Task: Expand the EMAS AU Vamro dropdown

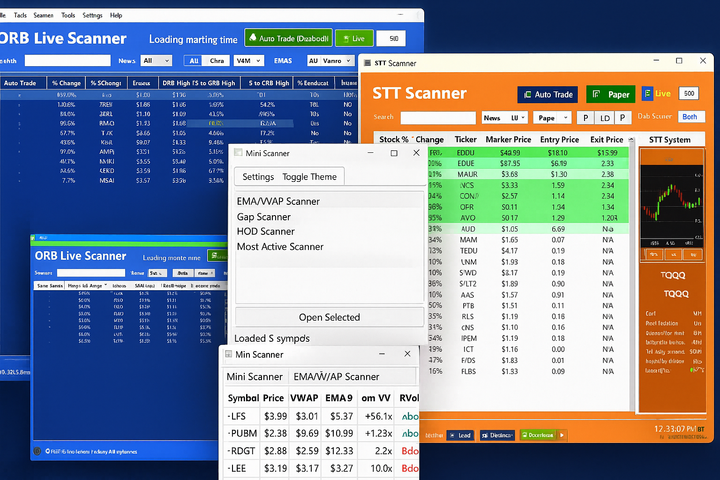Action: coord(331,61)
